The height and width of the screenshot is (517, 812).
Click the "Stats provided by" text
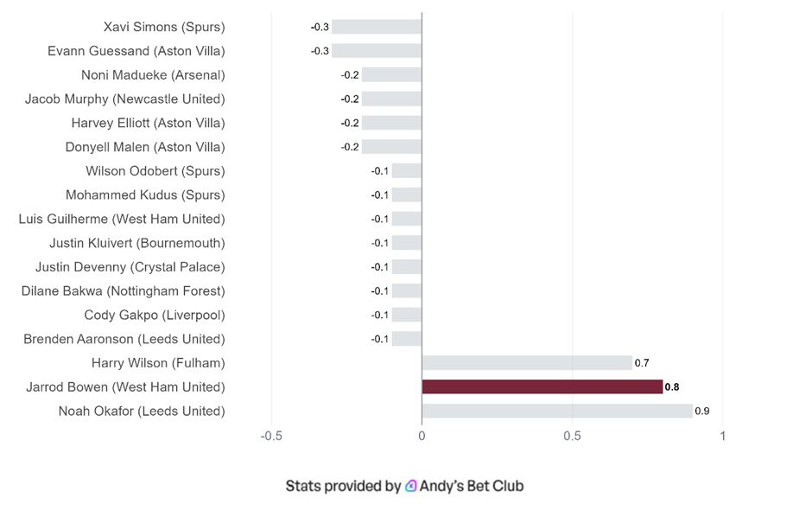[x=343, y=486]
